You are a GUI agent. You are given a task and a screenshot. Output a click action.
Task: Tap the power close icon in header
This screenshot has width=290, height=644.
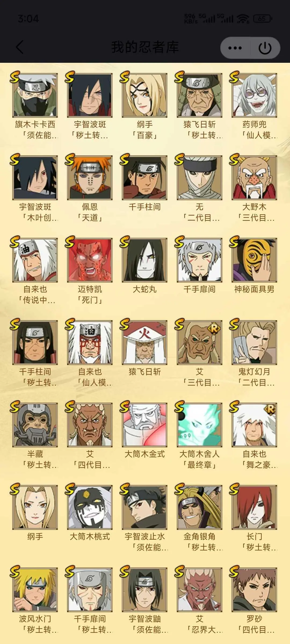tap(265, 48)
